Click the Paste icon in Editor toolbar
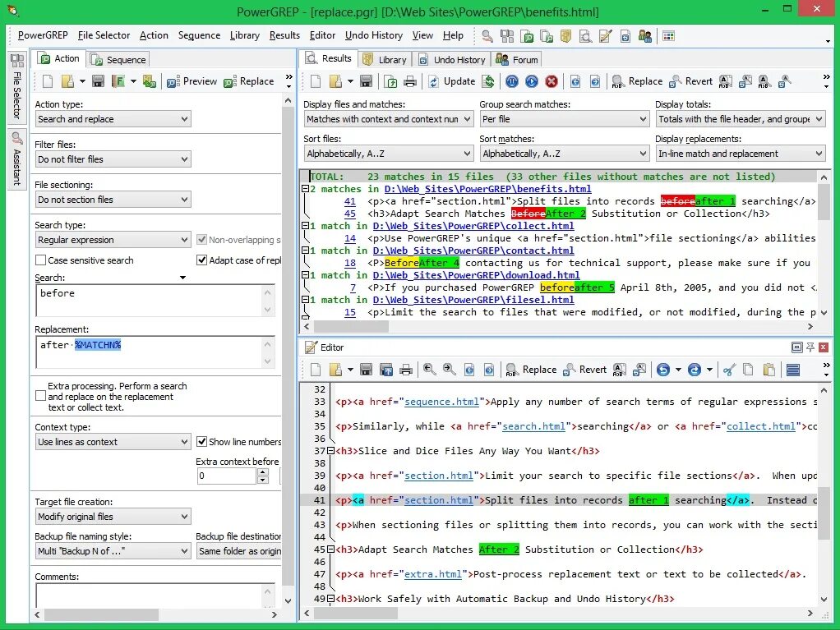The image size is (840, 630). click(768, 370)
